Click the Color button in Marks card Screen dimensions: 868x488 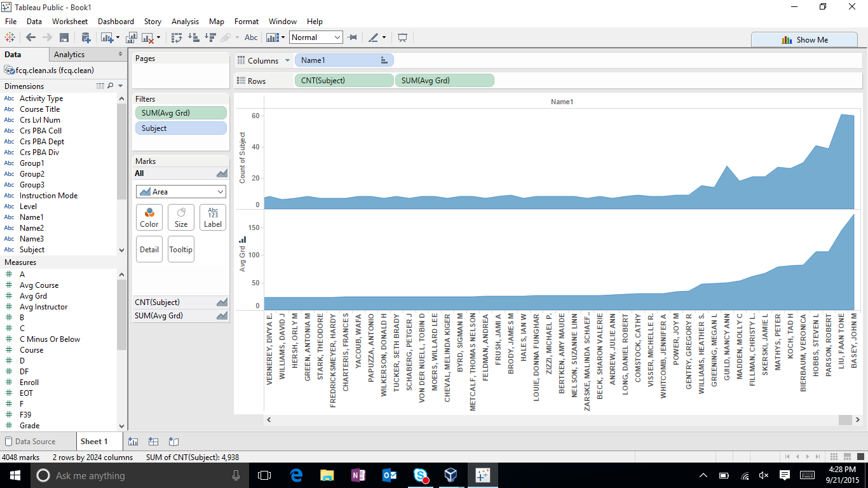[149, 217]
